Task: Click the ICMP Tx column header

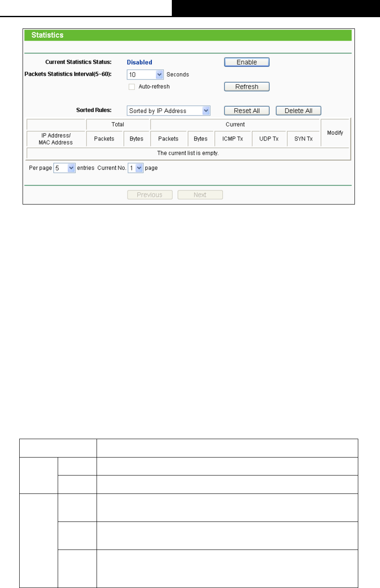Action: click(233, 139)
